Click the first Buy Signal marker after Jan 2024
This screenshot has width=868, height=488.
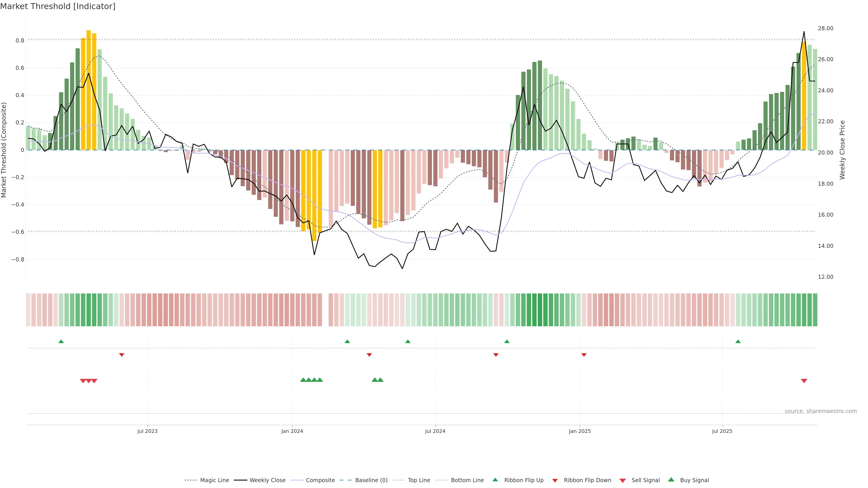click(303, 380)
